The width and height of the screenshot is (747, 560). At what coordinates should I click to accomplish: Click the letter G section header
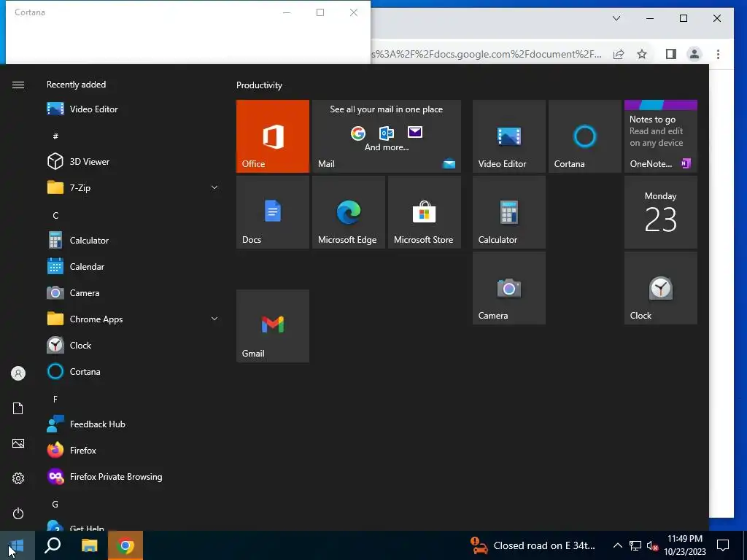(x=55, y=505)
